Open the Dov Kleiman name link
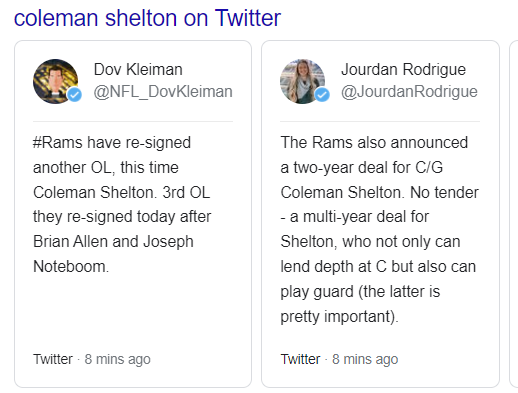Viewport: 518px width, 393px height. tap(138, 70)
